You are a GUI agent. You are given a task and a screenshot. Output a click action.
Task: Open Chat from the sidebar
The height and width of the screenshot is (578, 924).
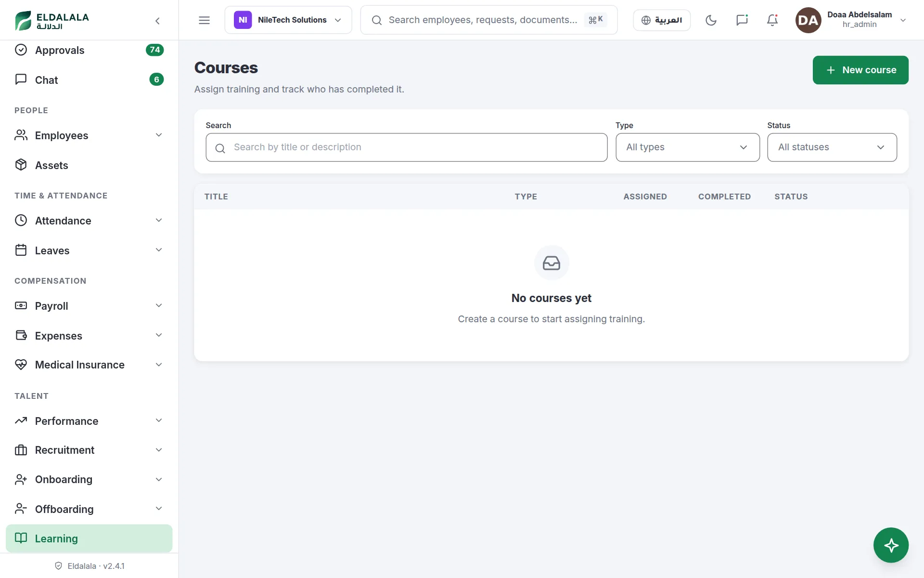(89, 80)
